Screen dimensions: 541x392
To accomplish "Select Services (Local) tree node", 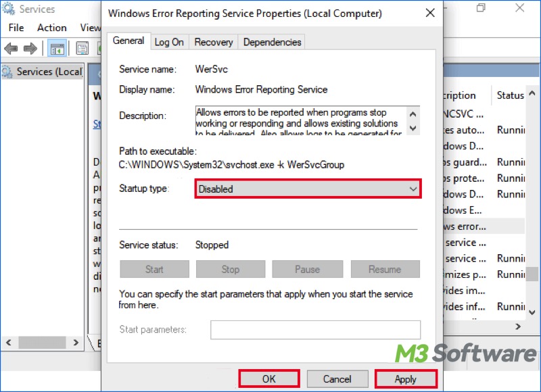I will point(43,72).
